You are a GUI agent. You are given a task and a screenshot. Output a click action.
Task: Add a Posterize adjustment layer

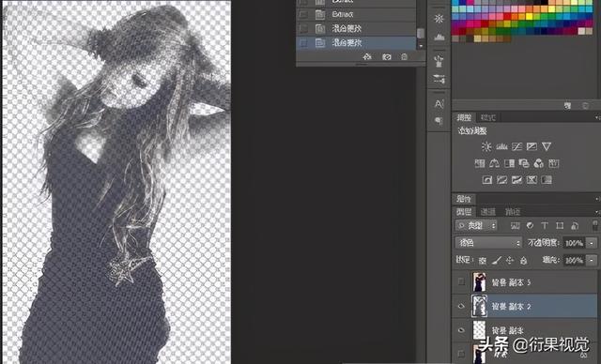tap(502, 180)
